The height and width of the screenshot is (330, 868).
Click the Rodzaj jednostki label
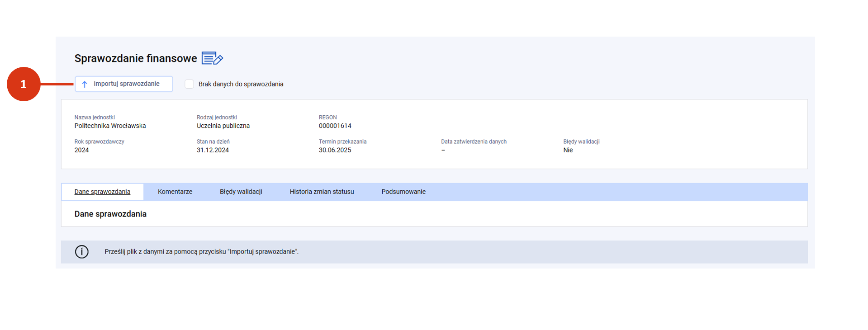point(217,117)
